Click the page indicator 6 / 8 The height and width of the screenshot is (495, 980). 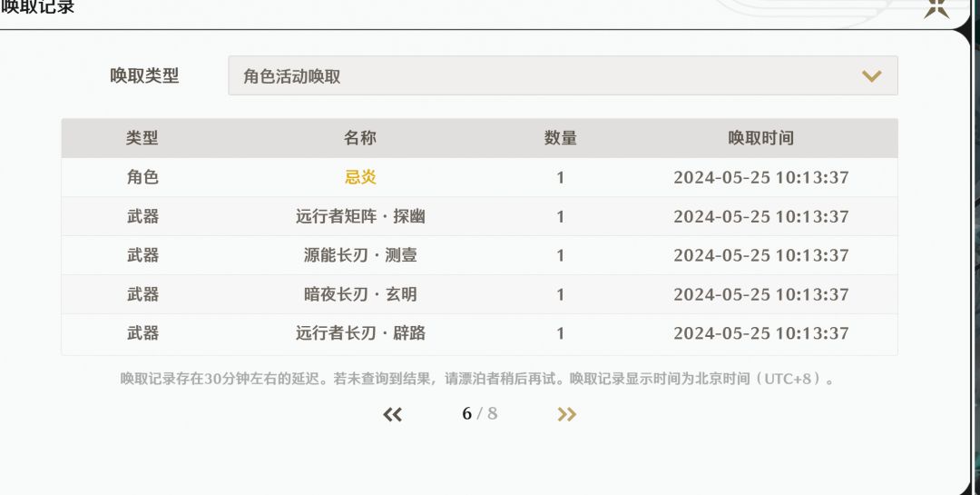click(x=479, y=413)
